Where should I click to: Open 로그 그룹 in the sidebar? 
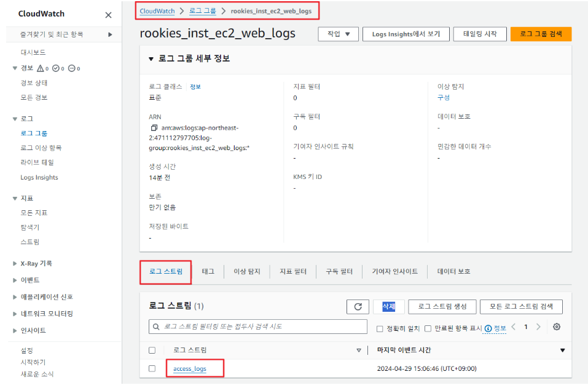34,133
